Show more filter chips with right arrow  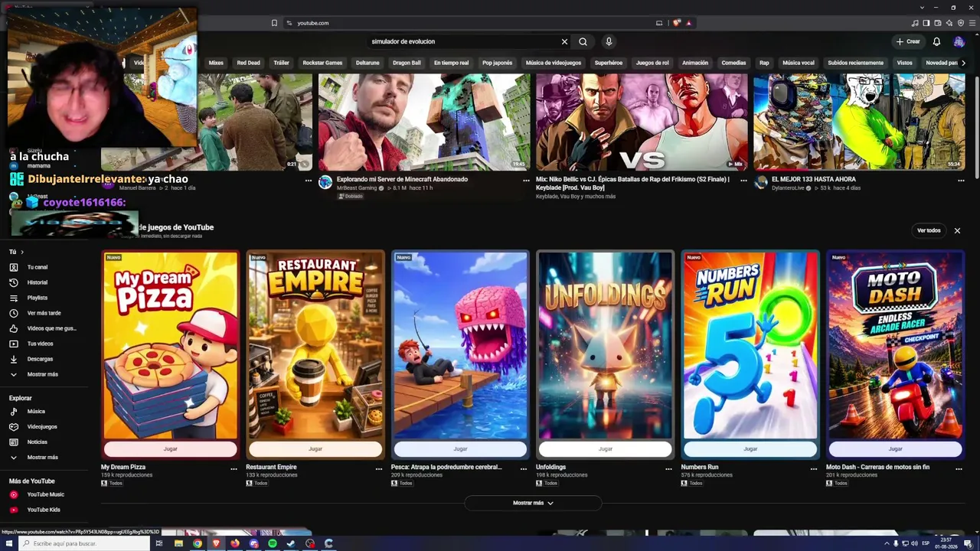point(962,63)
